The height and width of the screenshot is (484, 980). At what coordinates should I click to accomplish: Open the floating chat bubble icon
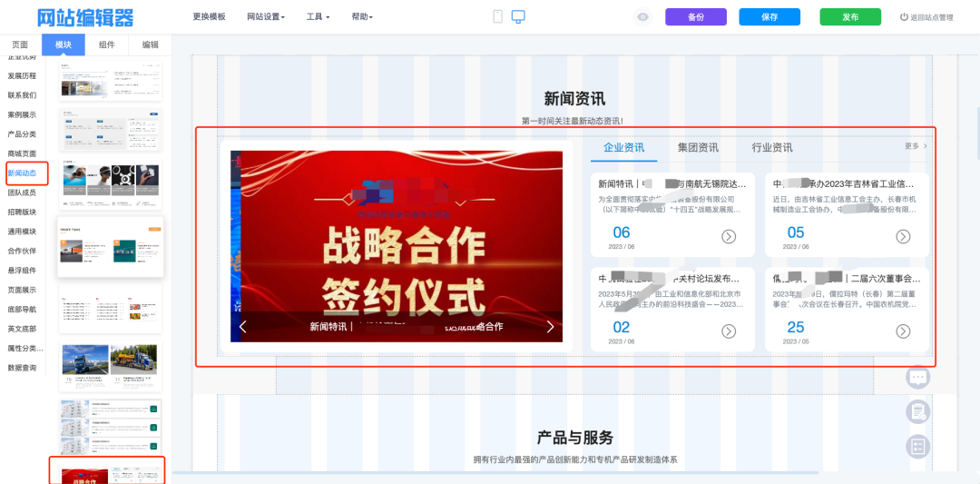(918, 377)
